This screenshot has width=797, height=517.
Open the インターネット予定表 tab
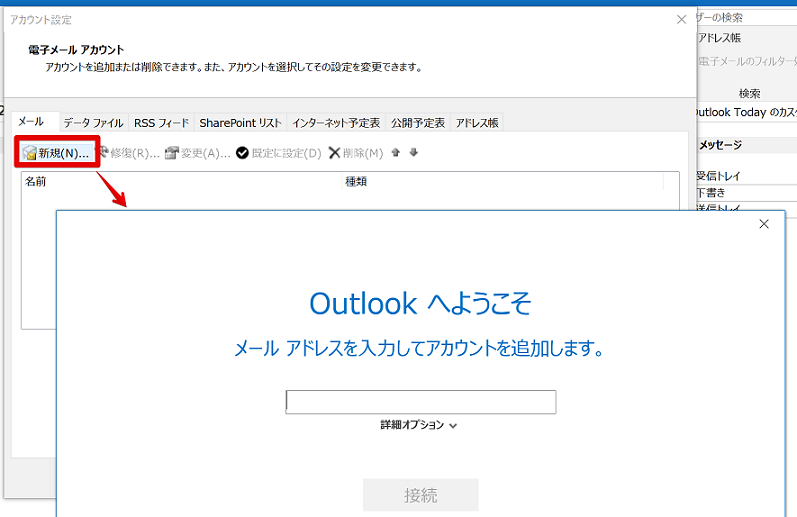pyautogui.click(x=336, y=123)
